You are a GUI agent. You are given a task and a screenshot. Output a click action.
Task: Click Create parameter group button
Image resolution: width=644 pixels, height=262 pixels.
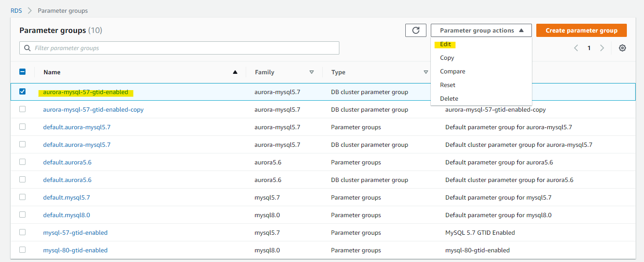click(x=582, y=30)
